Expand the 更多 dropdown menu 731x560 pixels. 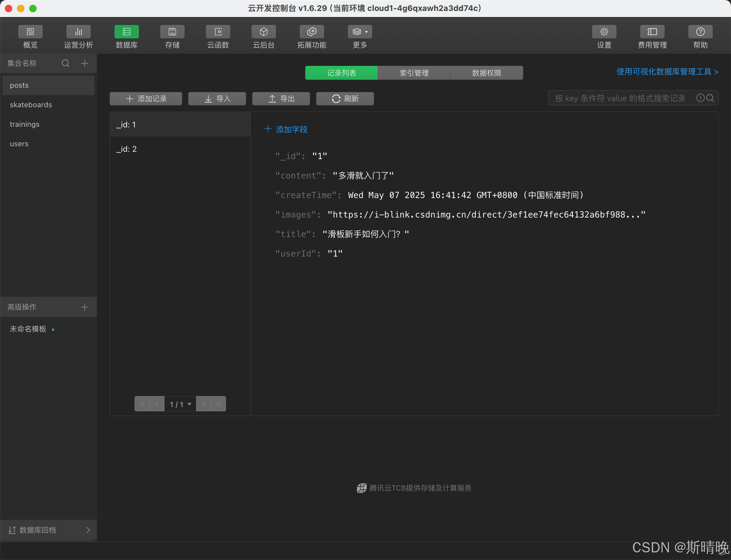[x=360, y=32]
